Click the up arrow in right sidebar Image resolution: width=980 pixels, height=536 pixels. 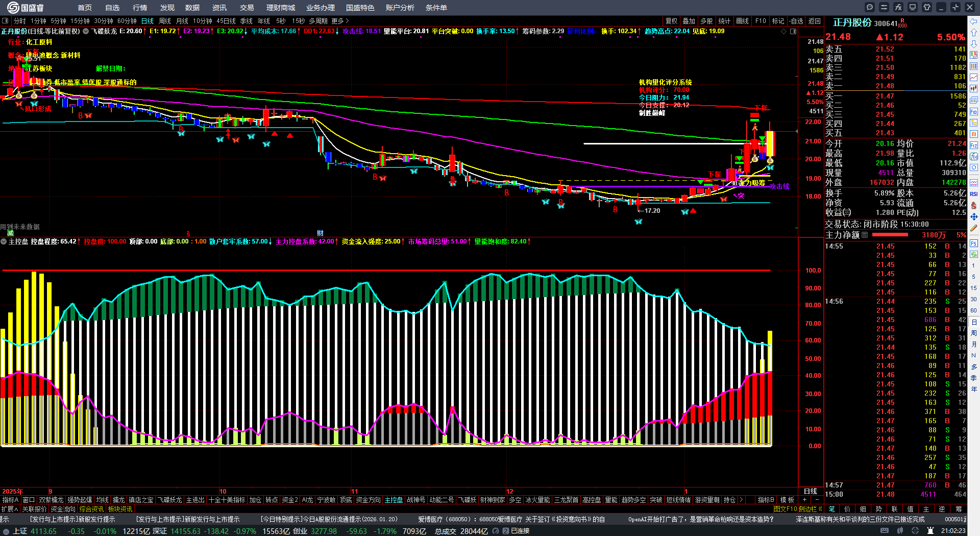974,33
